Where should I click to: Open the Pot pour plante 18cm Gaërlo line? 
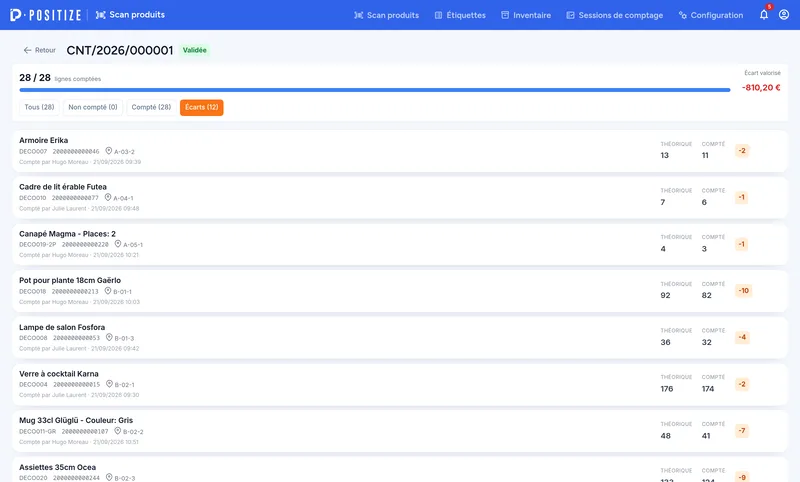click(400, 291)
